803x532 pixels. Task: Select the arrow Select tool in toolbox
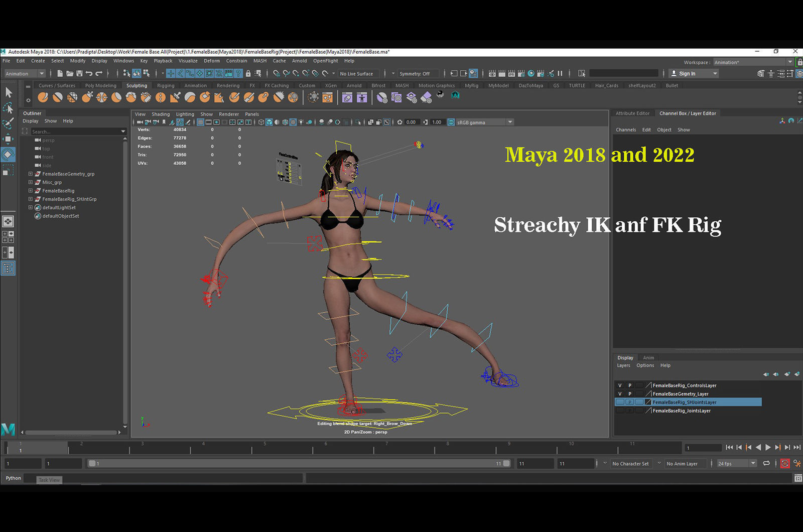[x=9, y=92]
